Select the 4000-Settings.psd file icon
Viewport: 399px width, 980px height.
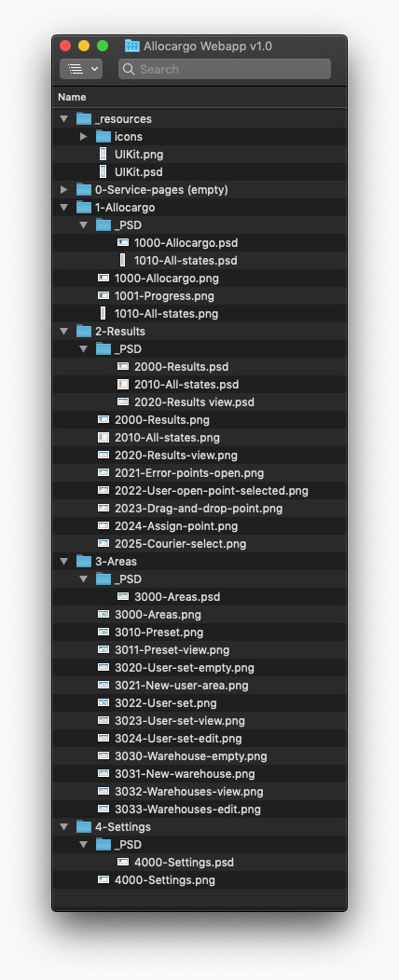123,863
